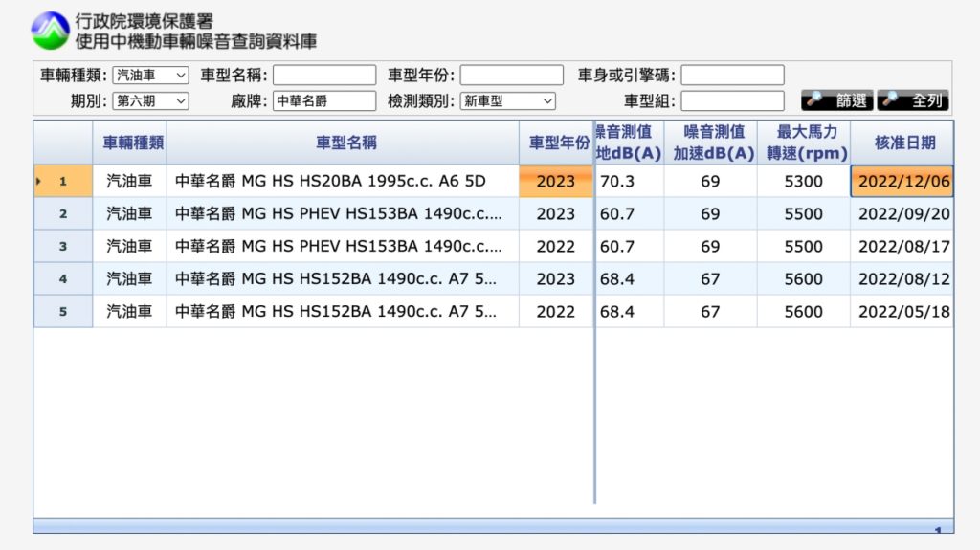Screen dimensions: 980x550
Task: Open the 檢測類別 dropdown showing 新車型
Action: coord(507,100)
